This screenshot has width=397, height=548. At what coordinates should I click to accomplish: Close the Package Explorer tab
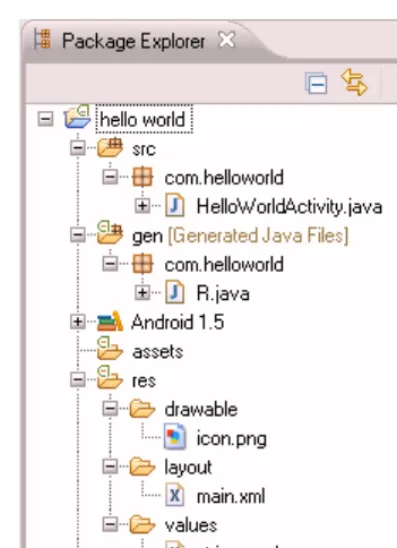tap(226, 40)
